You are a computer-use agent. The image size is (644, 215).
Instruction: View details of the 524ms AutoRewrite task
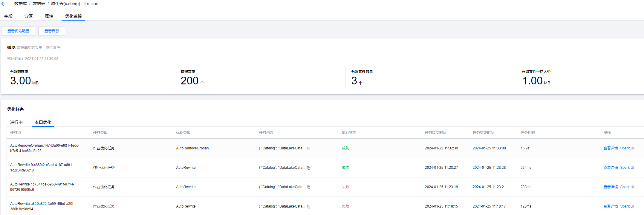click(610, 168)
